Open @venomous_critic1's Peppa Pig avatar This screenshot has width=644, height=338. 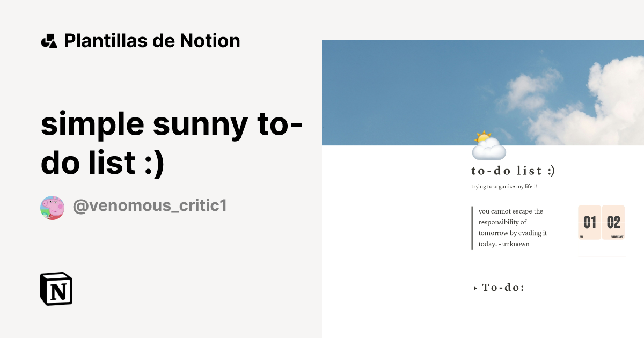(x=52, y=205)
